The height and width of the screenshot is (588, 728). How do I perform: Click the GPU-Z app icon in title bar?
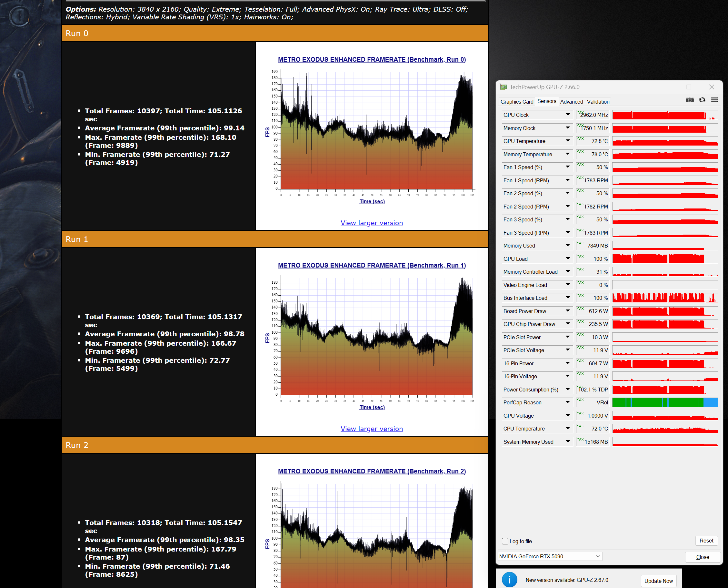tap(503, 87)
